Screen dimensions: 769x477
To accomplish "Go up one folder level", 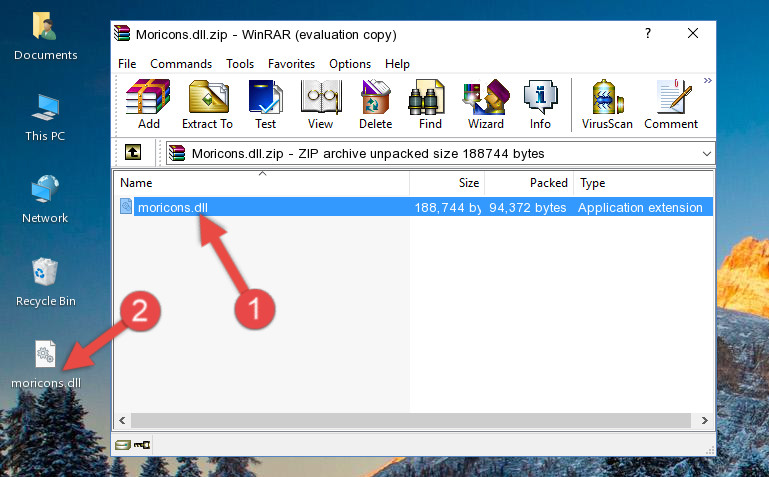I will [x=132, y=153].
